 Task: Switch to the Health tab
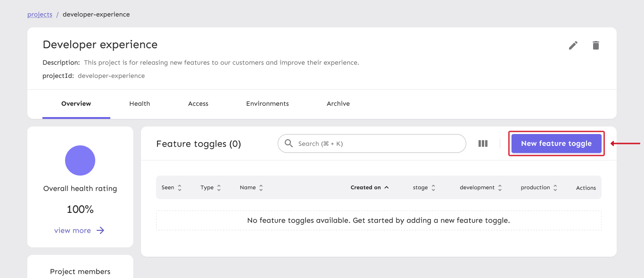(x=140, y=103)
